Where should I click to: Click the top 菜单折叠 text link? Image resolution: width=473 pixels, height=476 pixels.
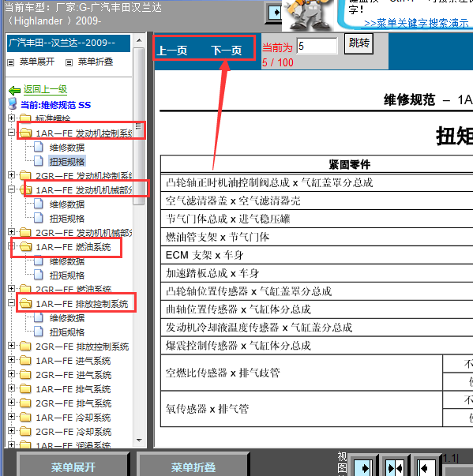(x=96, y=62)
